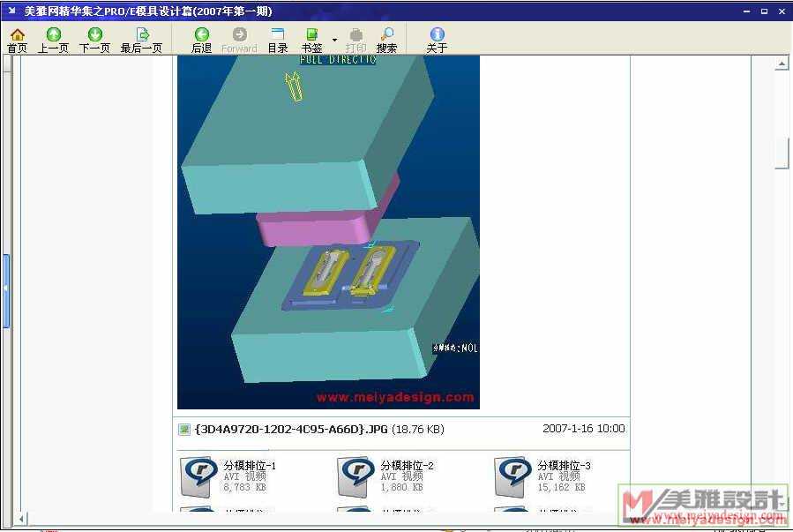Maximize the window
The height and width of the screenshot is (532, 793).
(764, 11)
